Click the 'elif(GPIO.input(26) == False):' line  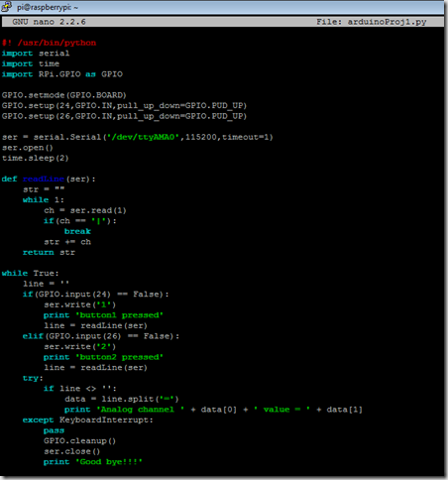101,336
